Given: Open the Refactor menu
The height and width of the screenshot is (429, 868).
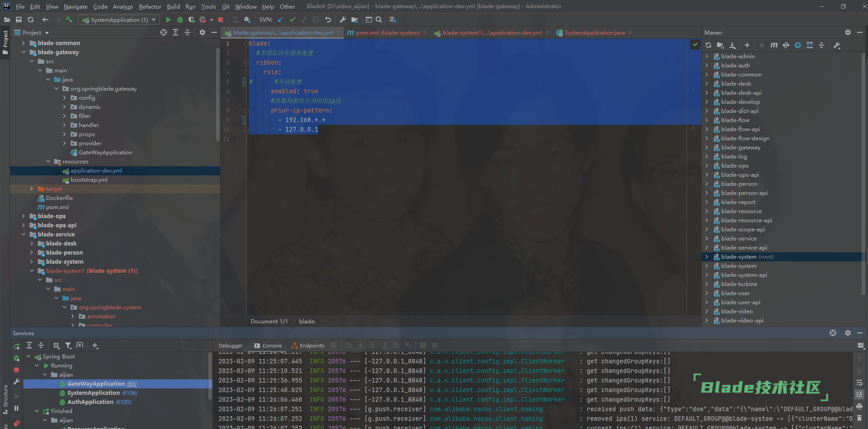Looking at the screenshot, I should tap(150, 6).
